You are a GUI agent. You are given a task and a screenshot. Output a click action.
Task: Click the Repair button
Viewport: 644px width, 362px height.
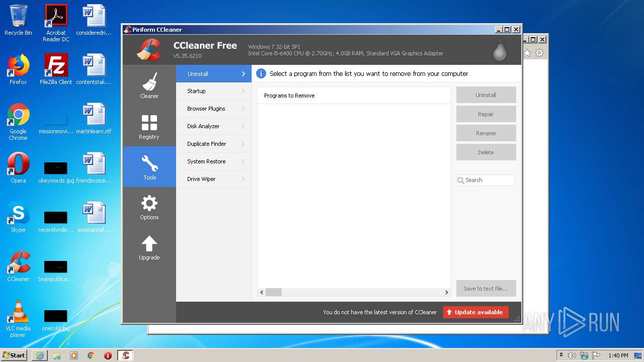pyautogui.click(x=486, y=114)
